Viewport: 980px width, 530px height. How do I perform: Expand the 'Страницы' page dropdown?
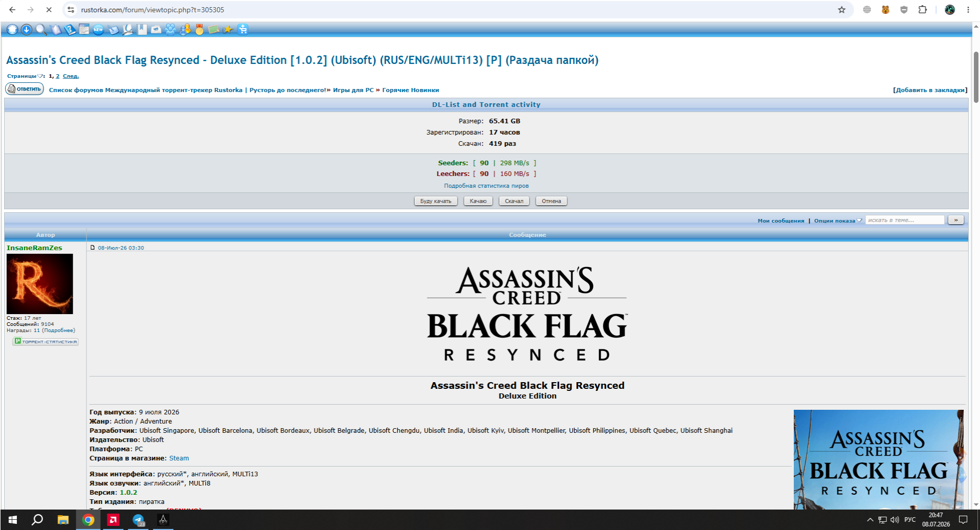point(25,76)
